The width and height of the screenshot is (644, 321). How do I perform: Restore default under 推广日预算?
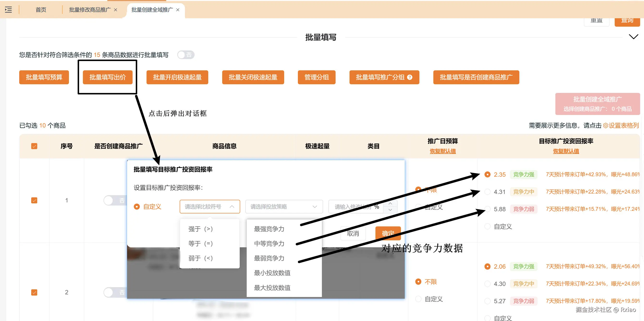coord(442,151)
